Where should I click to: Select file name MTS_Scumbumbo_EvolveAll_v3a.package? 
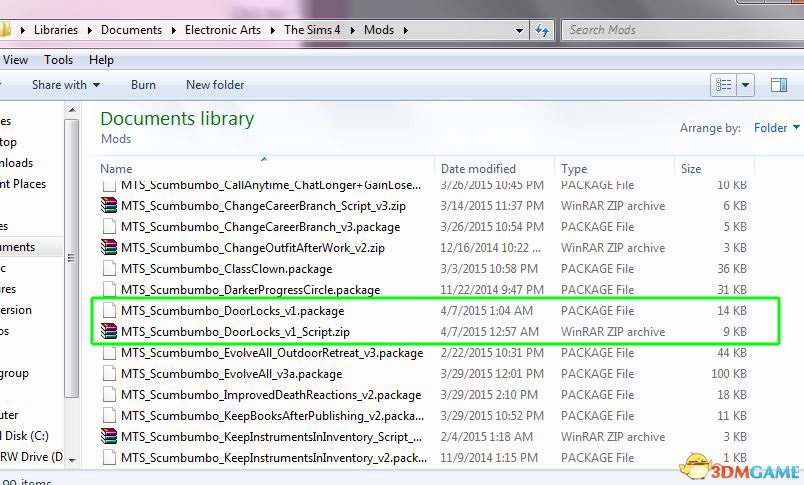[231, 374]
